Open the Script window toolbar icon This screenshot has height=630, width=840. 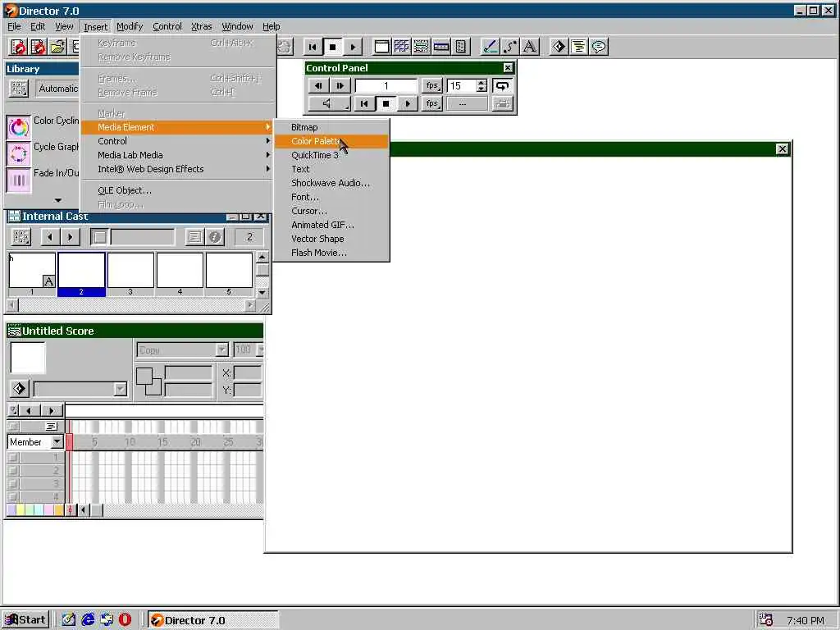pos(578,47)
